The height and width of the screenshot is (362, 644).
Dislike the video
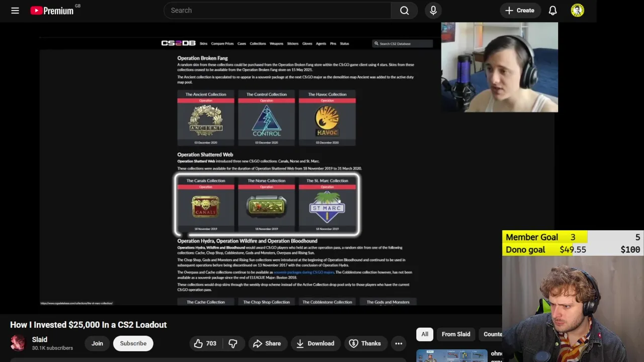(233, 343)
